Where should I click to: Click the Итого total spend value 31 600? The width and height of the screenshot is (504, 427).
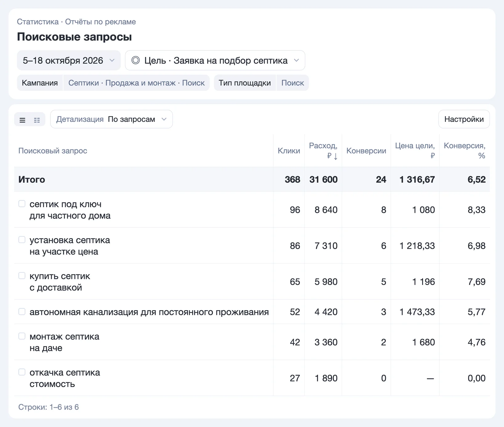point(324,179)
